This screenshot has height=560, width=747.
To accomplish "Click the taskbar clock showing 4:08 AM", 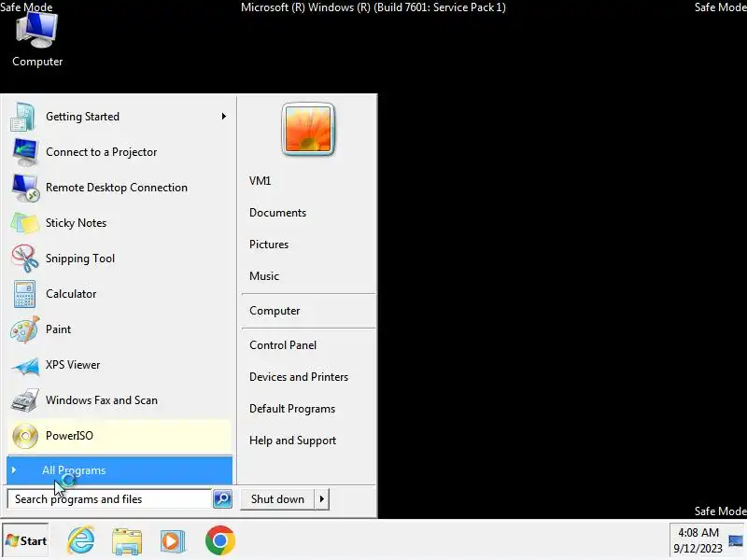I will click(x=698, y=540).
